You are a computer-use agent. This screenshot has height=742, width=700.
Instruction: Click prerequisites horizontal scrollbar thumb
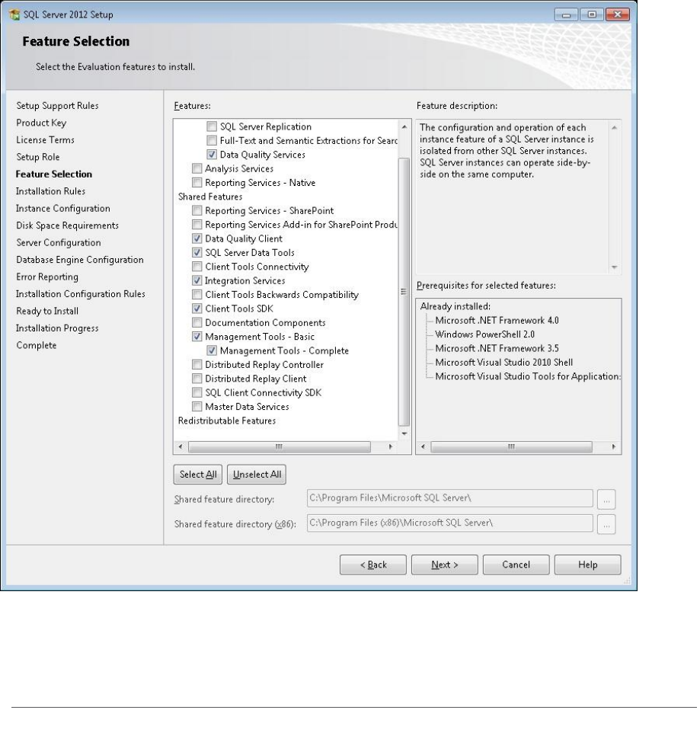tap(511, 446)
